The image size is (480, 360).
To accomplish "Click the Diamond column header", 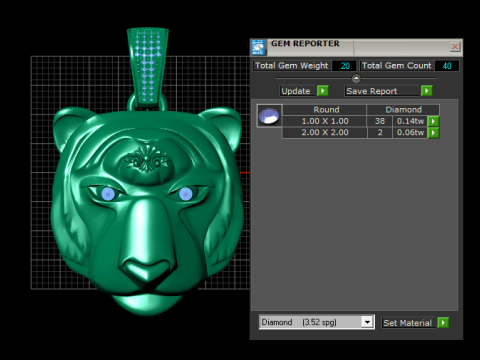I will tap(403, 110).
